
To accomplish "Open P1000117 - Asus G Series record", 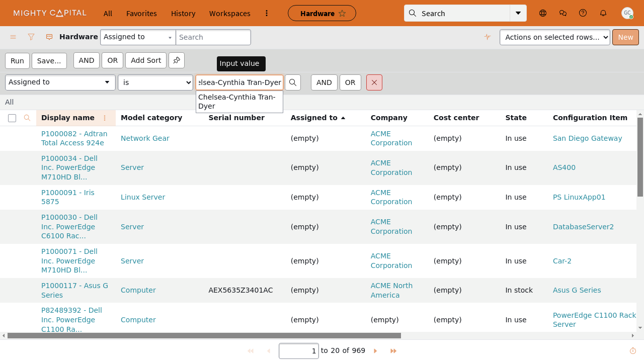I will [x=74, y=290].
